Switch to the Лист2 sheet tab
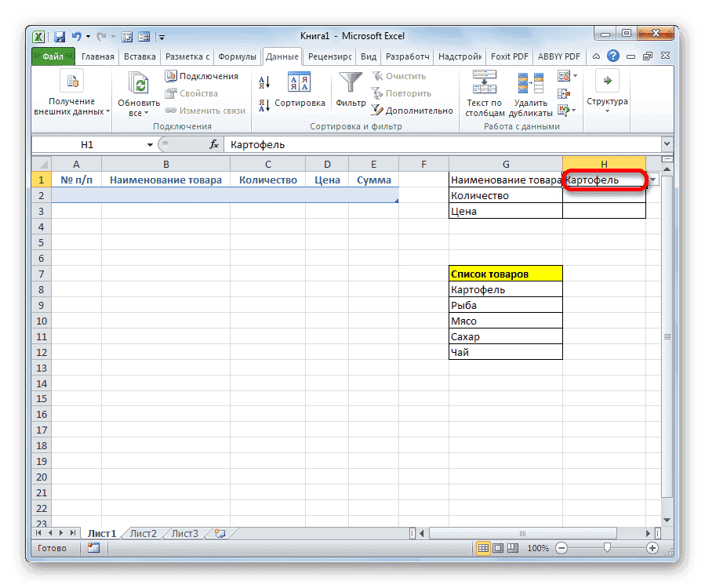This screenshot has width=705, height=588. (143, 532)
